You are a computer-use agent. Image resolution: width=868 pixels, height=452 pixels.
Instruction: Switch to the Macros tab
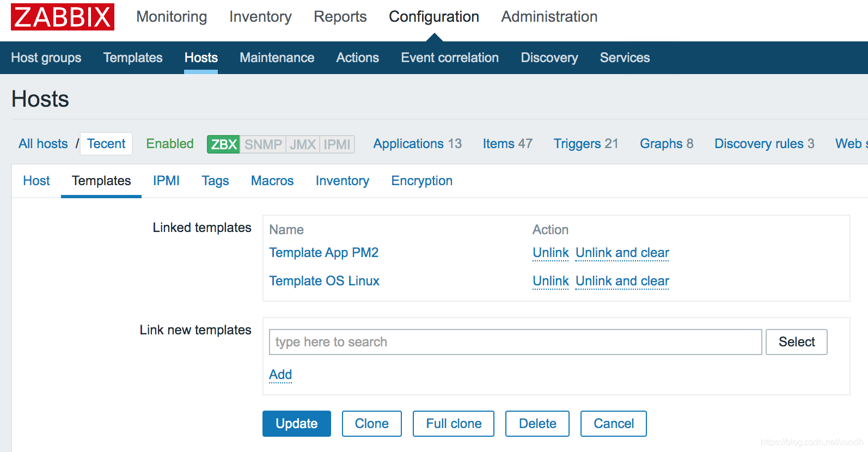(272, 181)
